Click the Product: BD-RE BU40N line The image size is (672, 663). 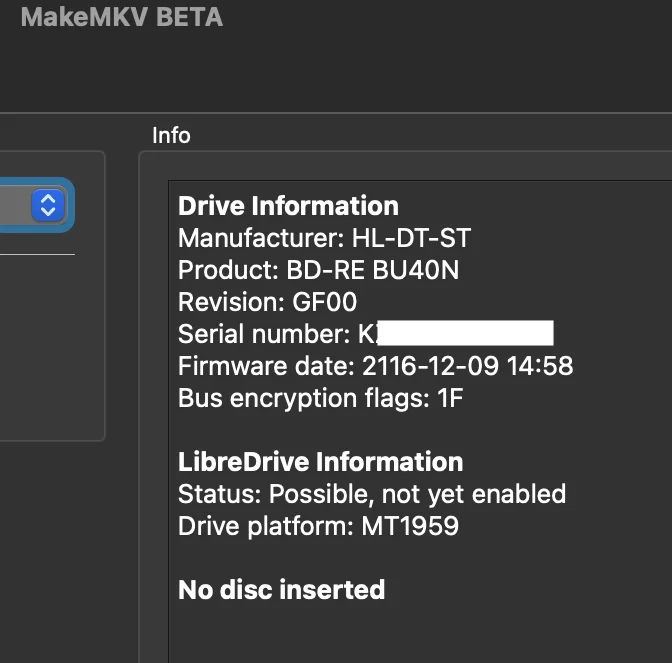[x=318, y=270]
